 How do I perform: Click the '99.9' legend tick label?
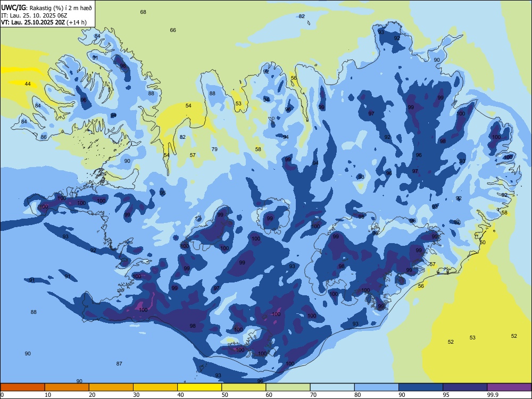493,395
